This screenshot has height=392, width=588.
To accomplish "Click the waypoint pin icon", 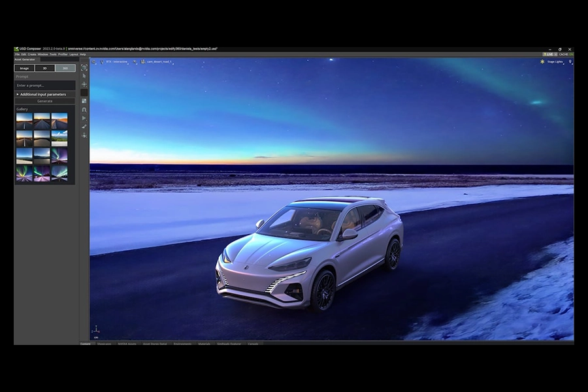I will (570, 62).
